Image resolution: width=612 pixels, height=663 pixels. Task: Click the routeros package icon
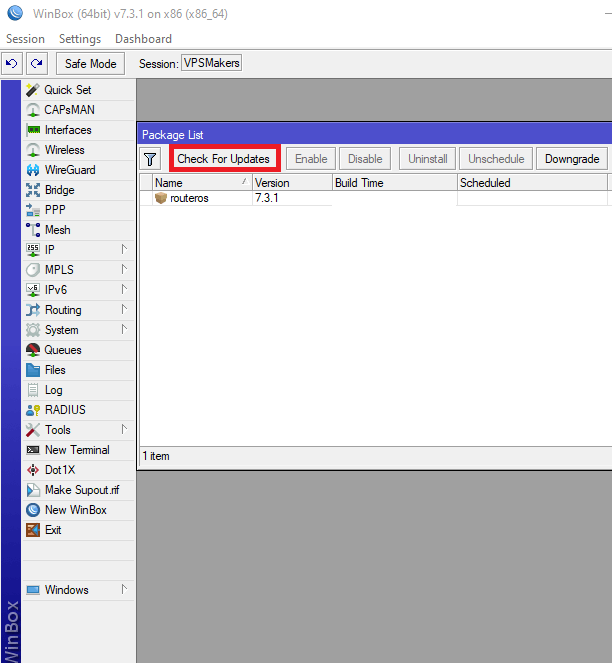coord(161,198)
